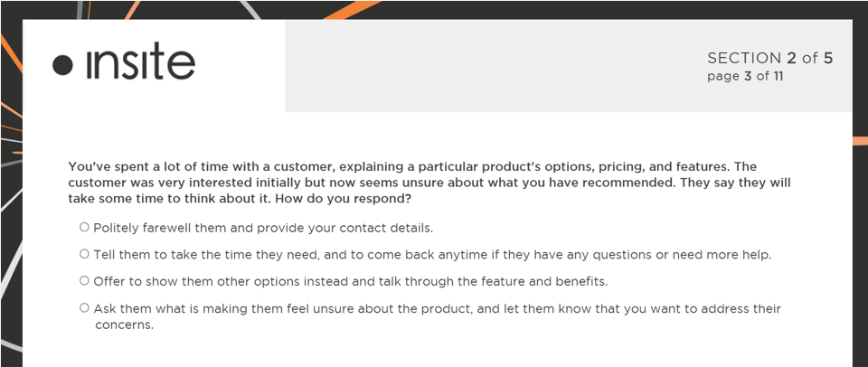Click the number 11 in the page indicator
Screen dimensions: 868x367
pos(777,77)
